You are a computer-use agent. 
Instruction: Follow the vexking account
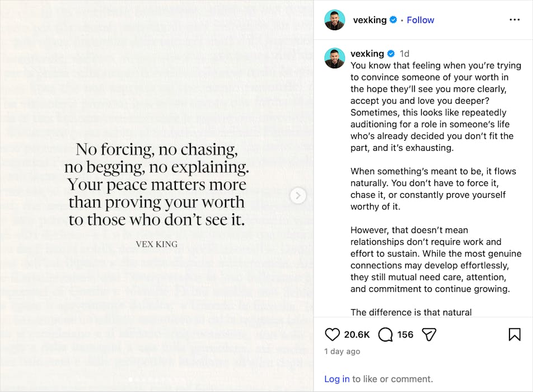[x=420, y=20]
